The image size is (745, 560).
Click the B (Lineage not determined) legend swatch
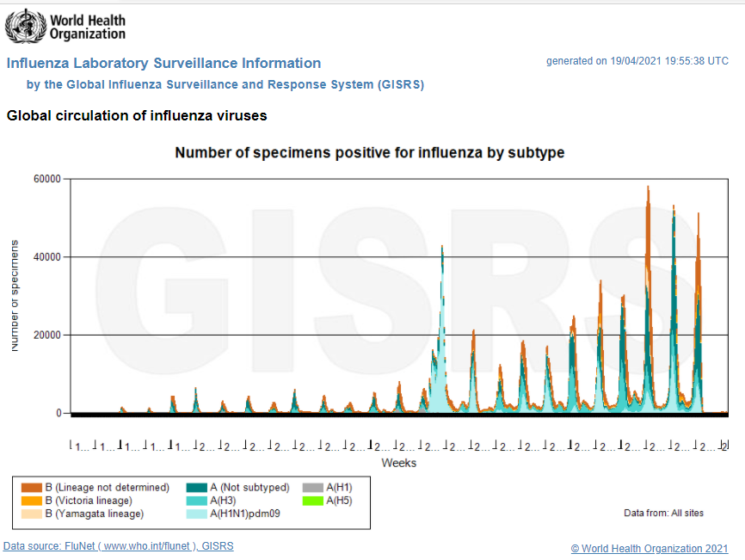tap(32, 488)
